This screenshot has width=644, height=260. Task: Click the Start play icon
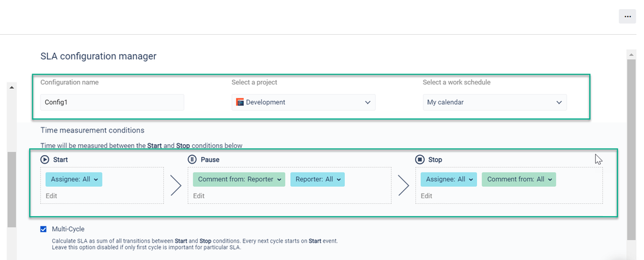click(x=44, y=160)
